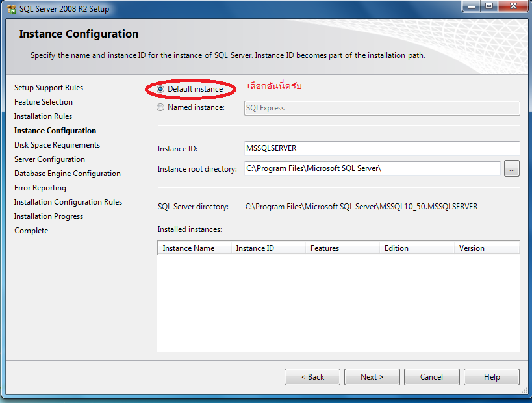Select Error Reporting step in sidebar

click(40, 188)
